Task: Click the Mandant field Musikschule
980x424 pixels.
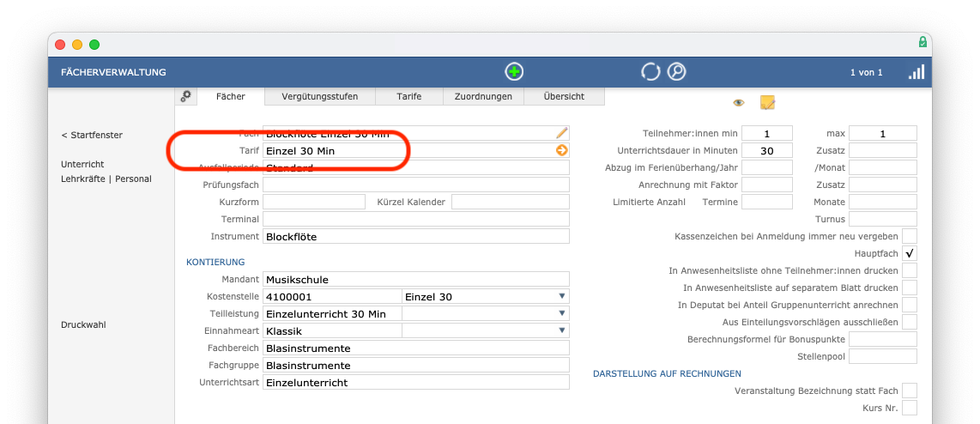Action: [416, 279]
